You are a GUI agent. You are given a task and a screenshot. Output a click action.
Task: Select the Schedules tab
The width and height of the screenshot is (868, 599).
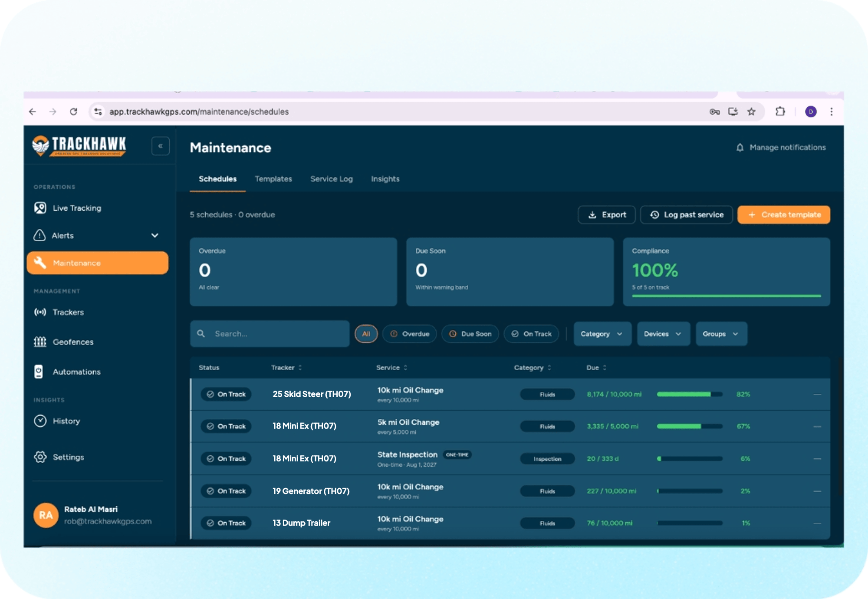point(217,179)
